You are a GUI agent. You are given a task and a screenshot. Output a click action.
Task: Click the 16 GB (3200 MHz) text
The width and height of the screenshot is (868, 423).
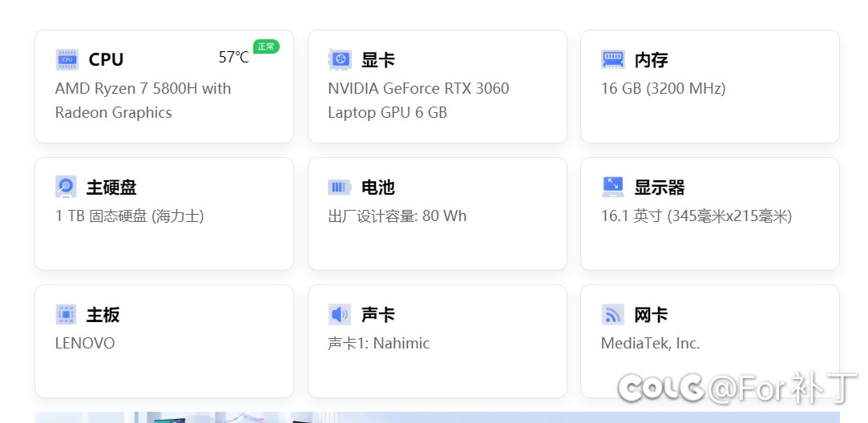[x=663, y=89]
